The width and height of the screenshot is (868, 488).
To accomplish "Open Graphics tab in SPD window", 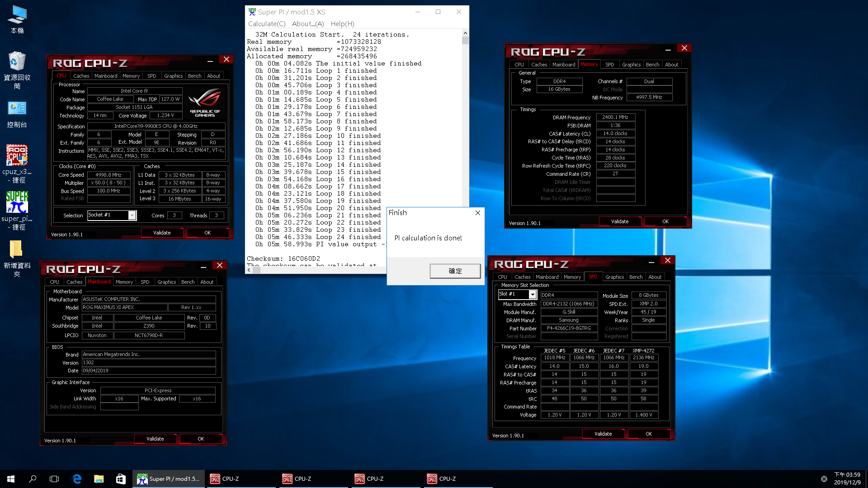I will (614, 277).
